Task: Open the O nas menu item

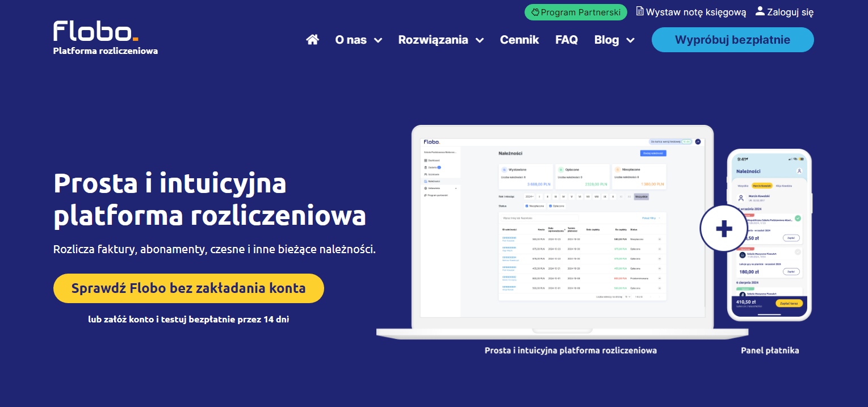Action: 351,40
